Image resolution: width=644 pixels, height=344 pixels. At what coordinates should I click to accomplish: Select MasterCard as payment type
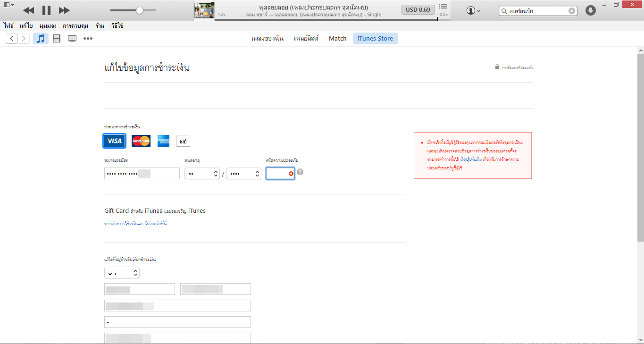(141, 141)
